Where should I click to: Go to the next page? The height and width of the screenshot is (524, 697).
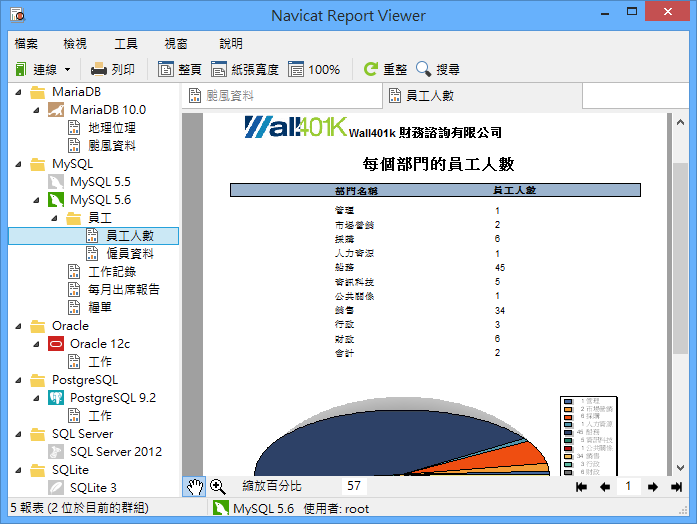coord(653,487)
